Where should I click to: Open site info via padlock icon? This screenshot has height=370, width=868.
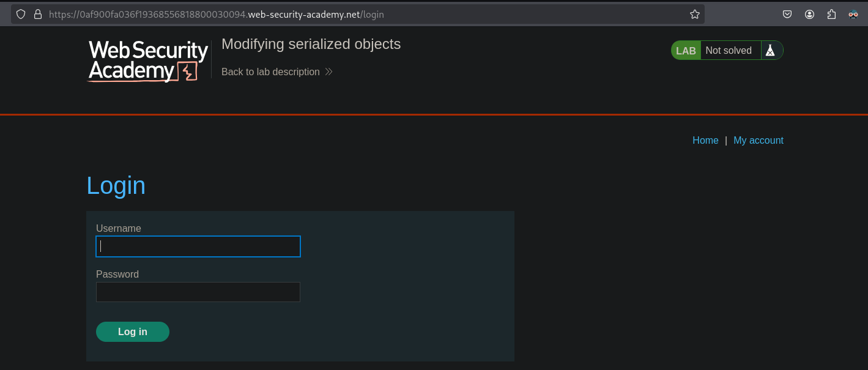click(37, 14)
